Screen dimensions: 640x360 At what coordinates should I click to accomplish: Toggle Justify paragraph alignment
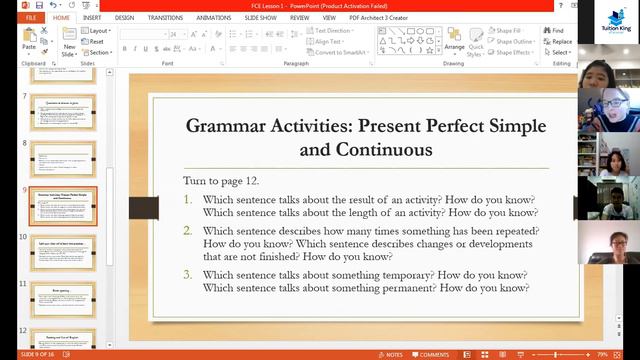(x=264, y=49)
